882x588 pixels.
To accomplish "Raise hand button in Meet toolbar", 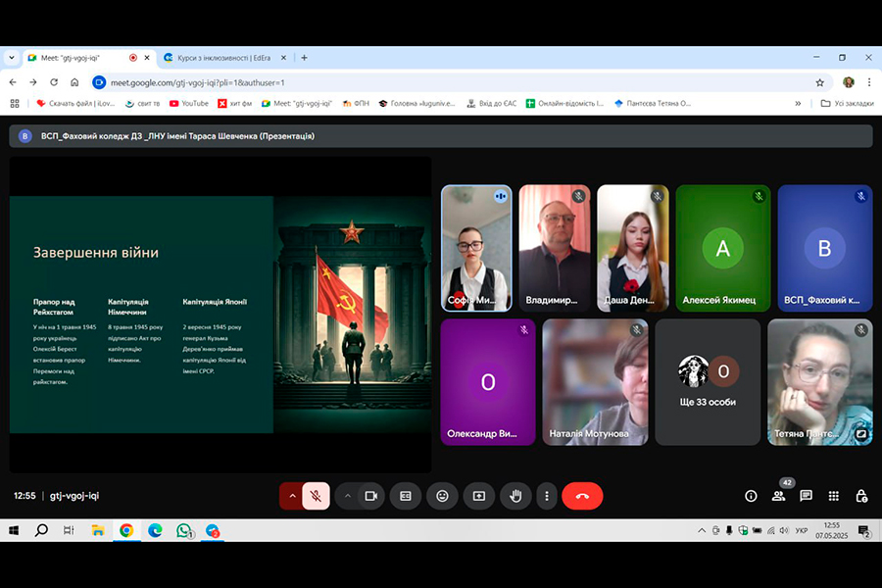I will (515, 496).
